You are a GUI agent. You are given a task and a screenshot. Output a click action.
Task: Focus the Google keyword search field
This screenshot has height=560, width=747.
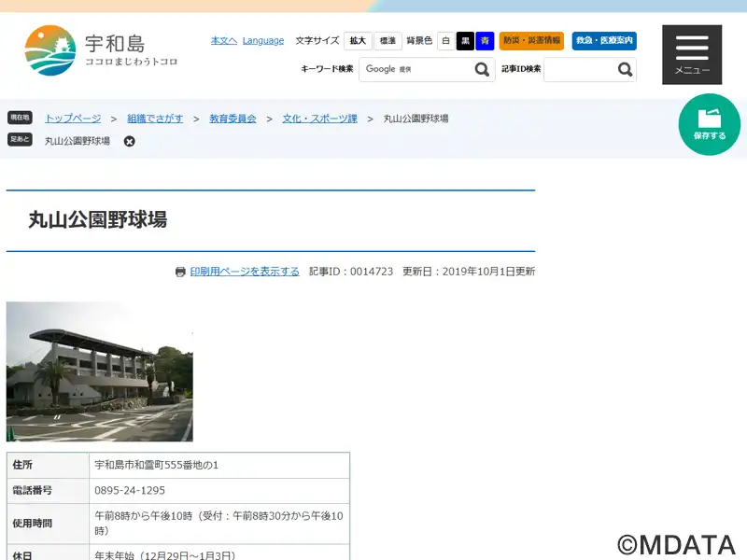coord(416,69)
